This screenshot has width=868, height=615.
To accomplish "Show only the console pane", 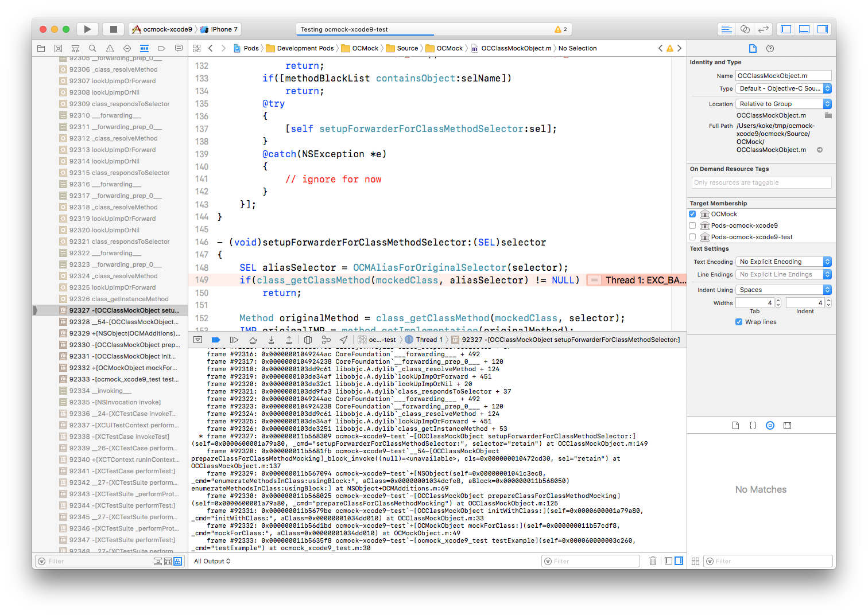I will [679, 561].
